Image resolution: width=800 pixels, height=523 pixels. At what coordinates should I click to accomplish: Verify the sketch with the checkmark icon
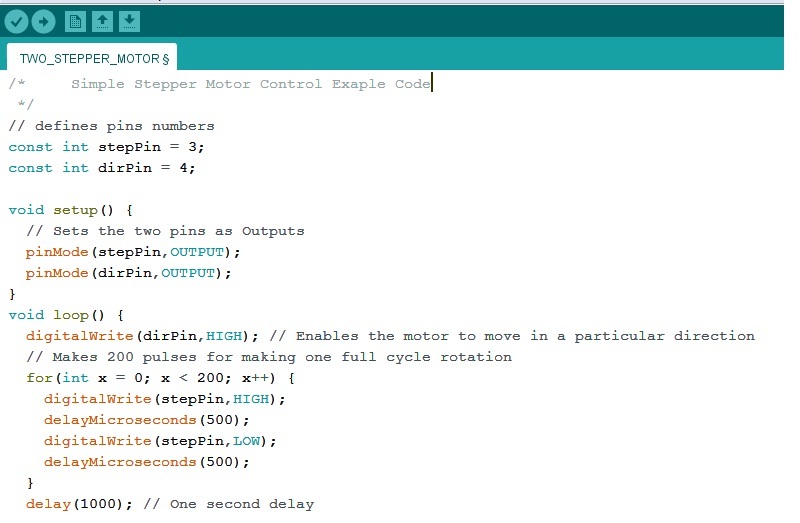click(x=16, y=21)
